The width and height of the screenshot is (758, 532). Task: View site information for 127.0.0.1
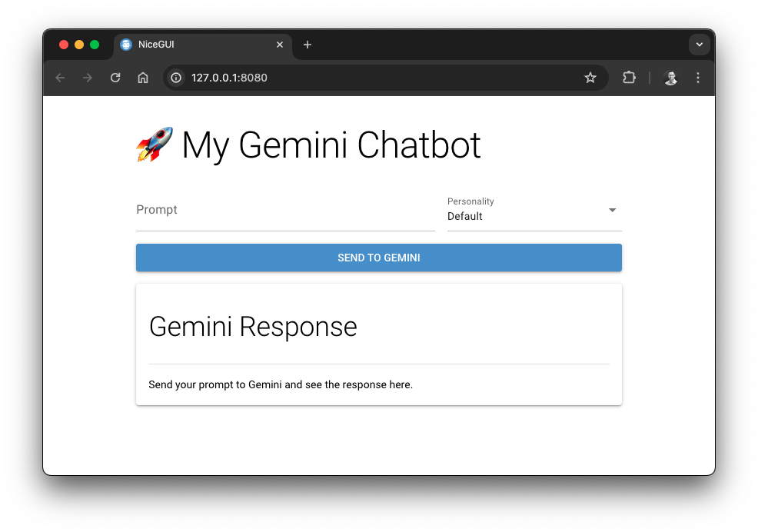[x=176, y=78]
